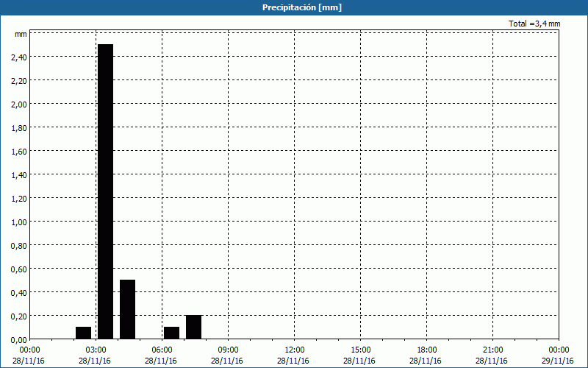Click the 0,20 mm bar before 09:00
Viewport: 588px width, 368px height.
(193, 327)
